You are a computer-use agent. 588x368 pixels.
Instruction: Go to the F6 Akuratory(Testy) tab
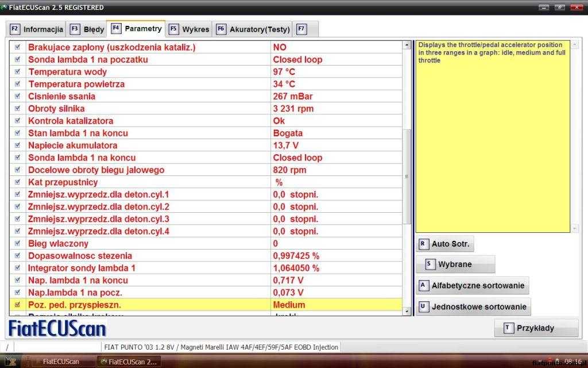[253, 29]
